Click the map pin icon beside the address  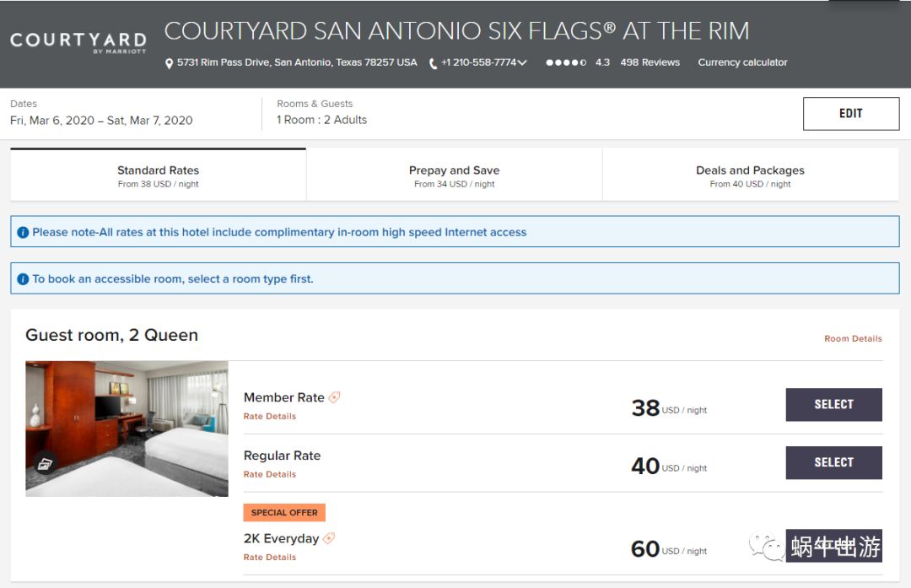coord(169,63)
